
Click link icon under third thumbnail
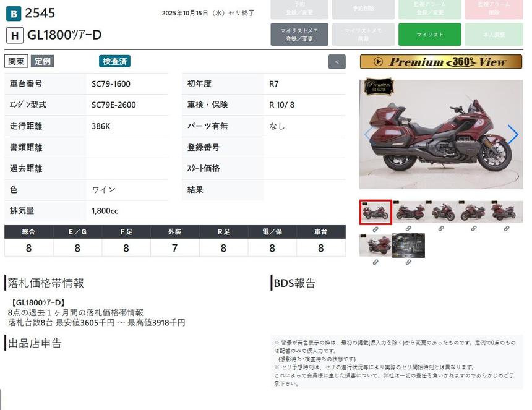tap(441, 229)
